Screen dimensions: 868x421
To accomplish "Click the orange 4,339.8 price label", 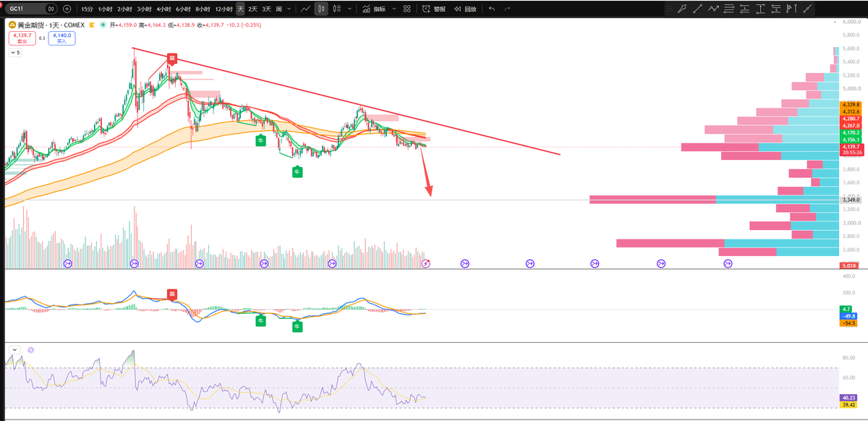I will pyautogui.click(x=849, y=104).
